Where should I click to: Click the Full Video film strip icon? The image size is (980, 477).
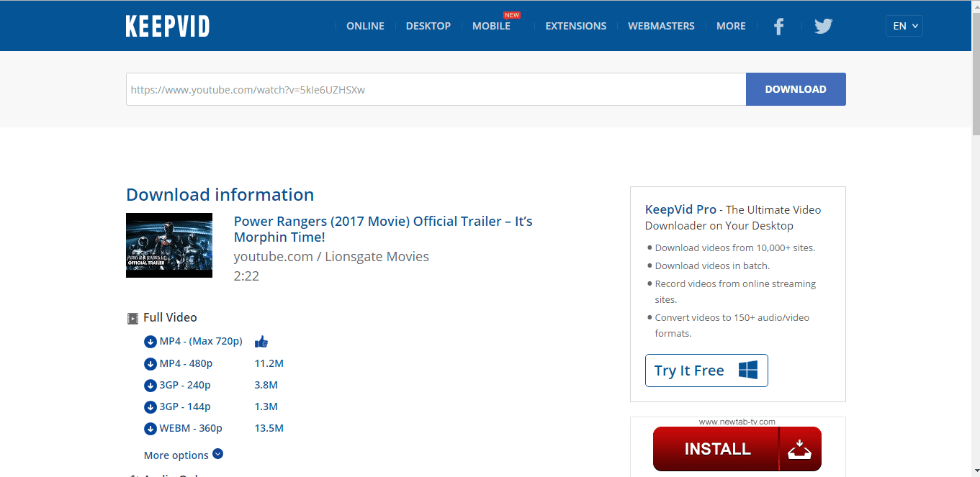pos(132,318)
